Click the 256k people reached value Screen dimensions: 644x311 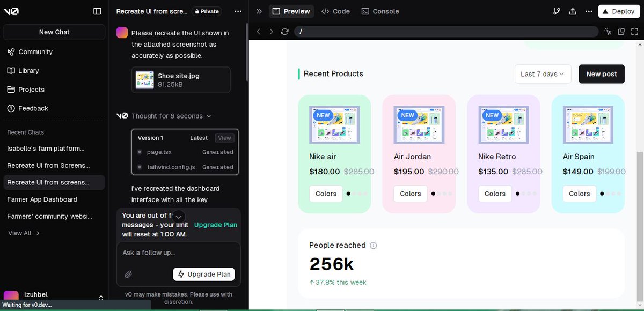(x=332, y=264)
